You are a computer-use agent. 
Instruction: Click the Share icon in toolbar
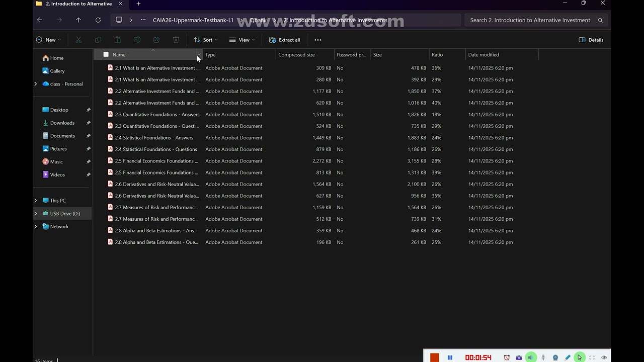[x=156, y=40]
